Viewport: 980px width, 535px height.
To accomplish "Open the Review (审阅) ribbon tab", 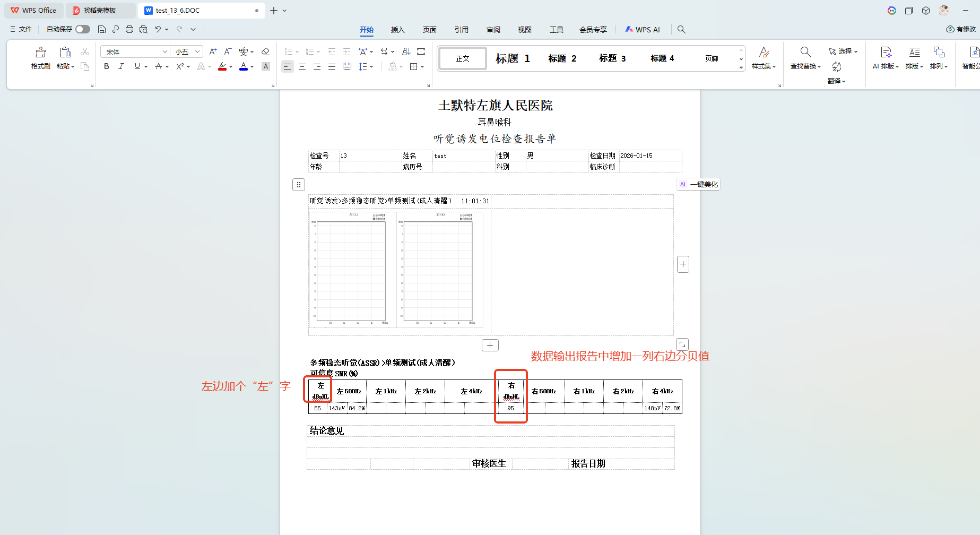I will tap(493, 30).
